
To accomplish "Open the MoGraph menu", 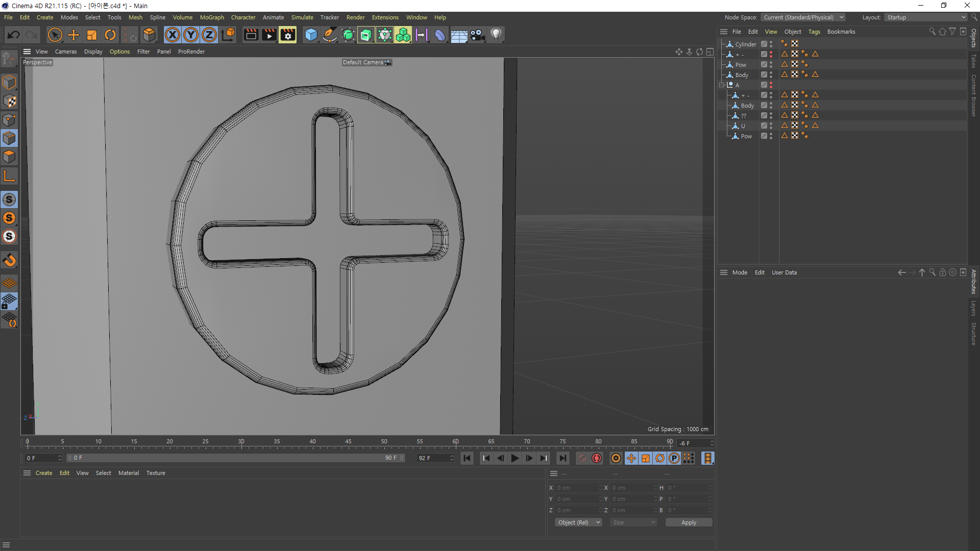I will click(212, 17).
